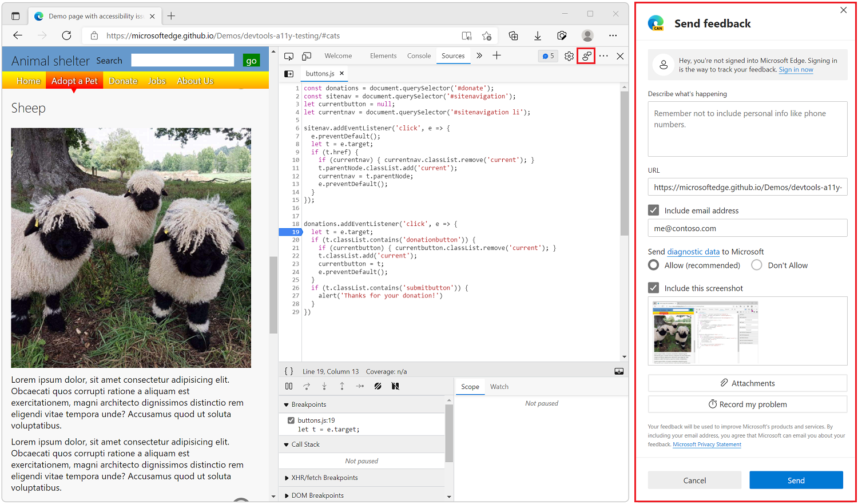Switch to the Console tab
Image resolution: width=858 pixels, height=504 pixels.
[419, 55]
